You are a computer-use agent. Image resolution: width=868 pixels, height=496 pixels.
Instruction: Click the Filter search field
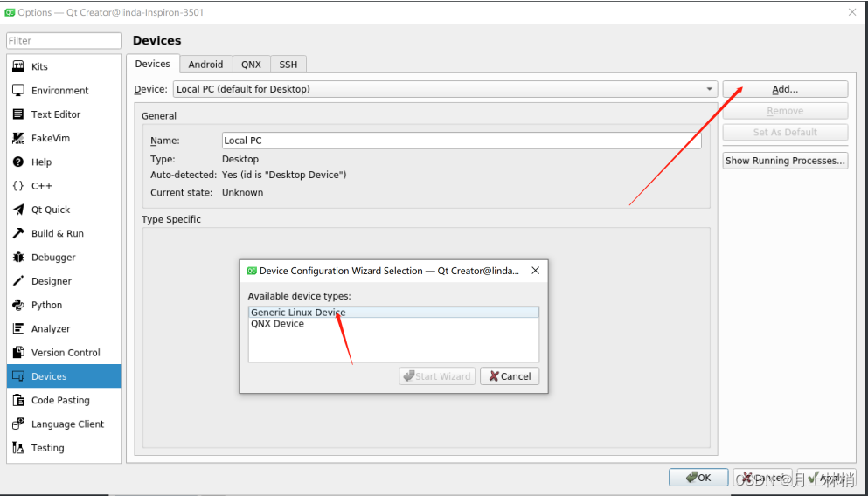pos(64,40)
